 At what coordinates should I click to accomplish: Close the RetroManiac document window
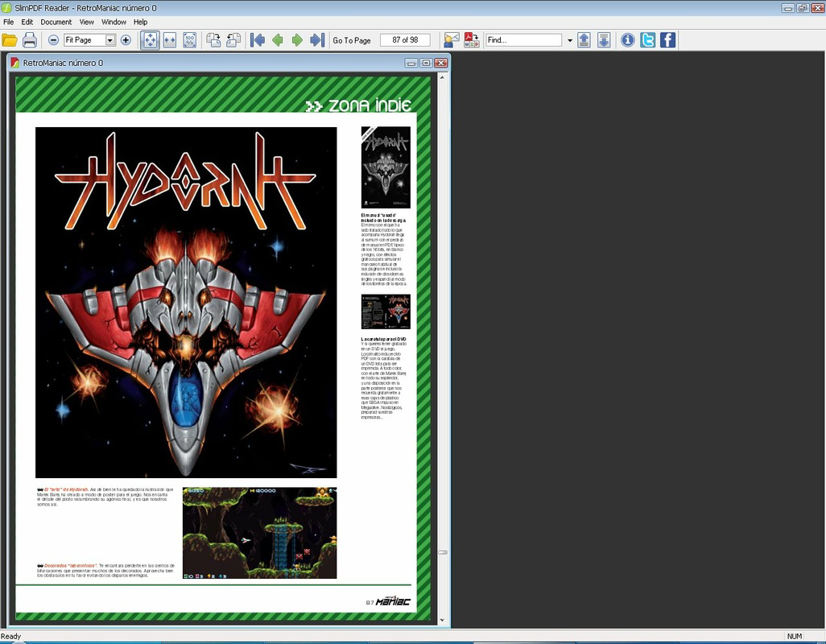pos(440,63)
